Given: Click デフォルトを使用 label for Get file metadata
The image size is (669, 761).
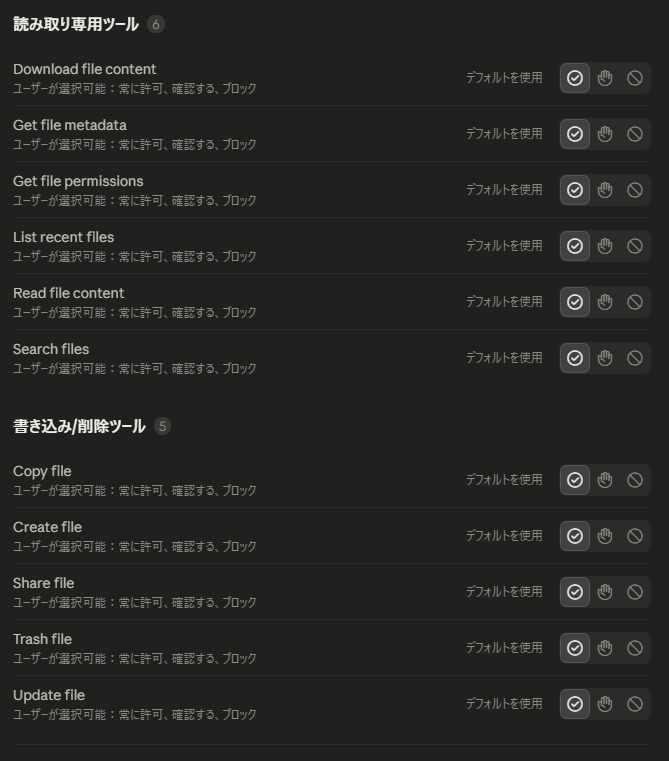Looking at the screenshot, I should [x=504, y=133].
